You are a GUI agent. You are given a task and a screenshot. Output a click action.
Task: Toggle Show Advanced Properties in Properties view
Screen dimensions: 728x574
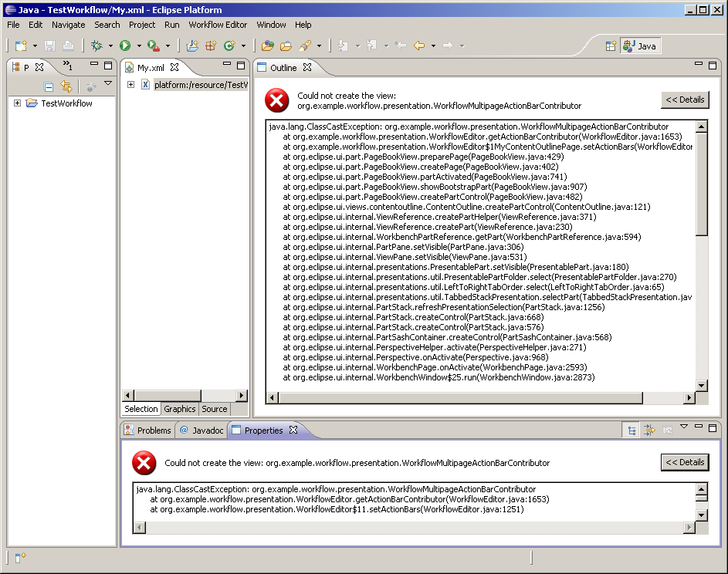[x=649, y=430]
